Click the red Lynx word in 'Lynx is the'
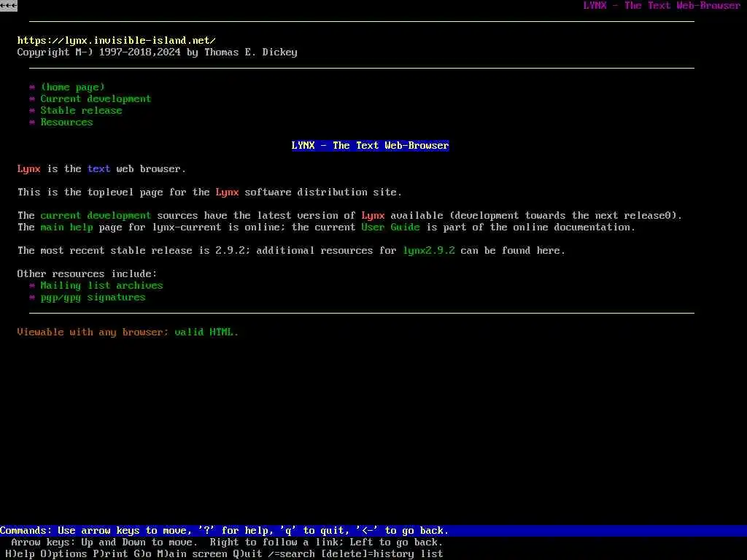The height and width of the screenshot is (560, 747). pyautogui.click(x=28, y=168)
